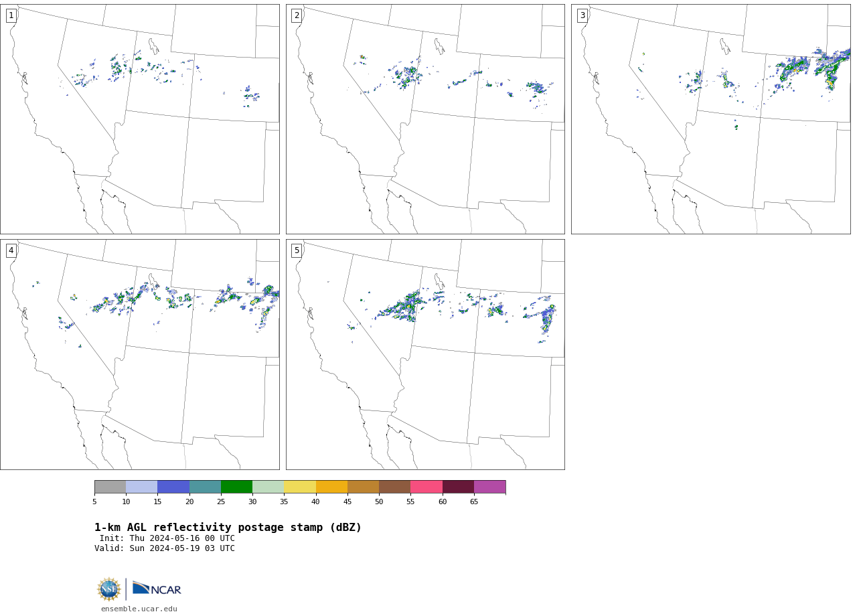
Task: Click the brown 50-55 dBZ swatch
Action: (394, 487)
